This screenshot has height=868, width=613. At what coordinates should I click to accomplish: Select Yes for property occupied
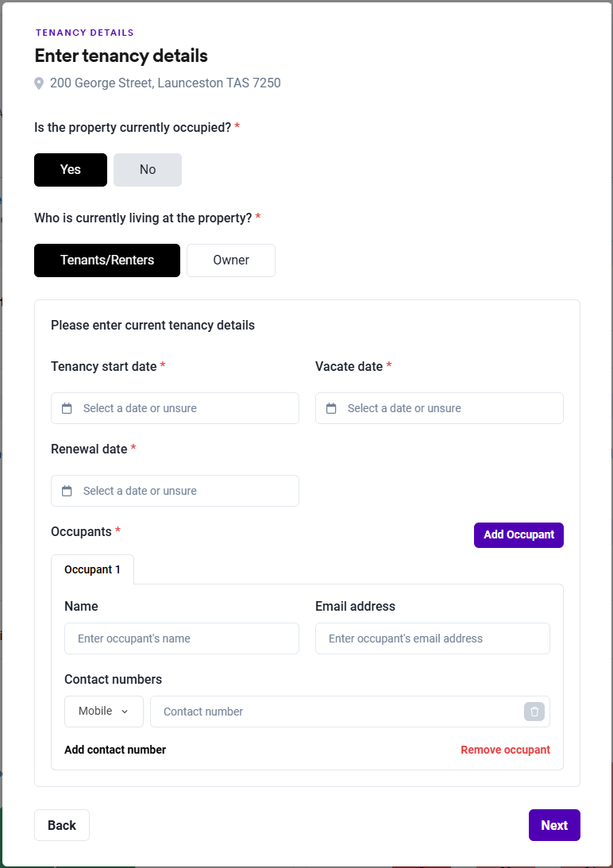(71, 170)
